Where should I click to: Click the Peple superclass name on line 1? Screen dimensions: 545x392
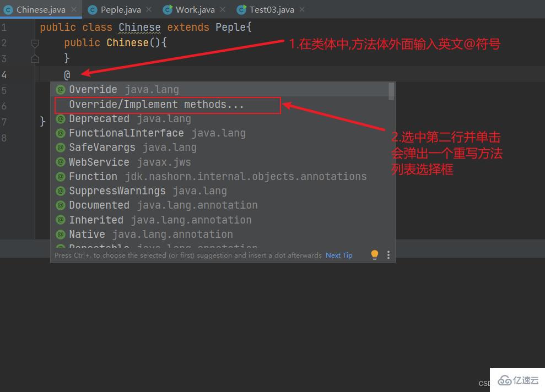tap(230, 27)
